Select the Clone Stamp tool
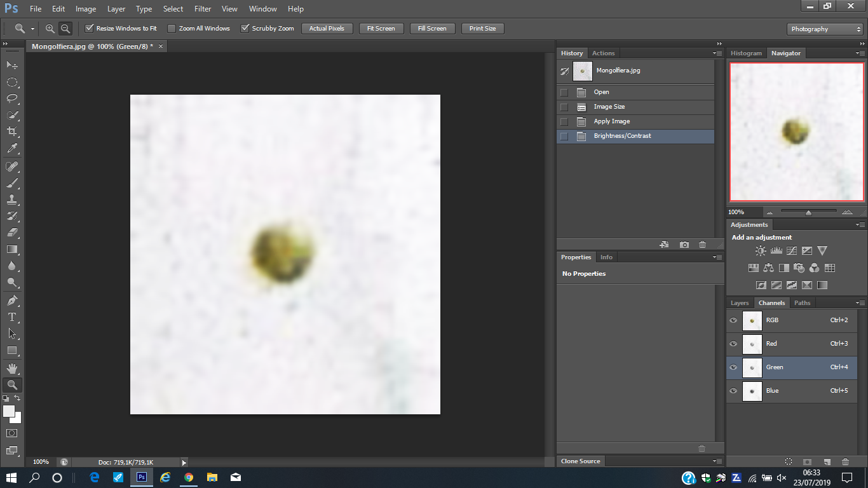 11,199
